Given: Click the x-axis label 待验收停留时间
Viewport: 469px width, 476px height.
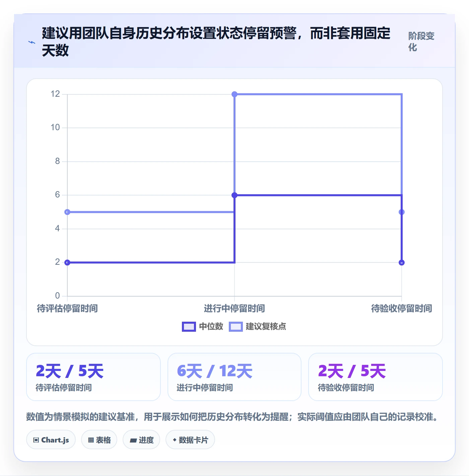Looking at the screenshot, I should (x=402, y=308).
